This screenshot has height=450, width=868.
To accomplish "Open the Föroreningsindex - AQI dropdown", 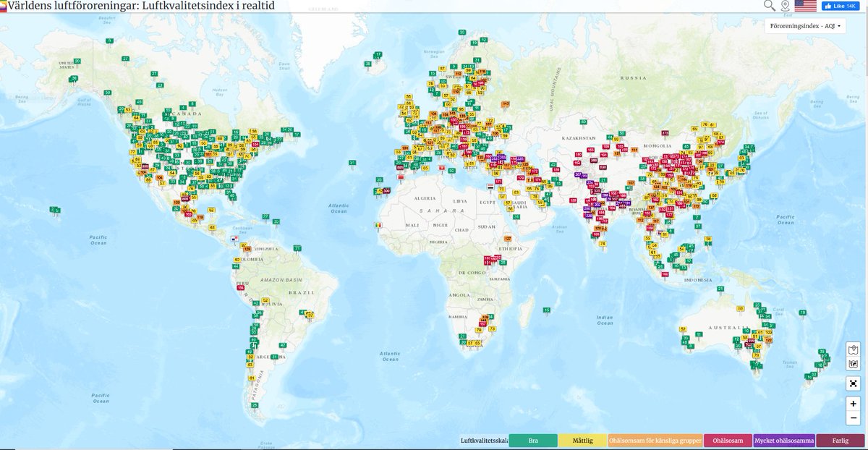I will coord(804,26).
